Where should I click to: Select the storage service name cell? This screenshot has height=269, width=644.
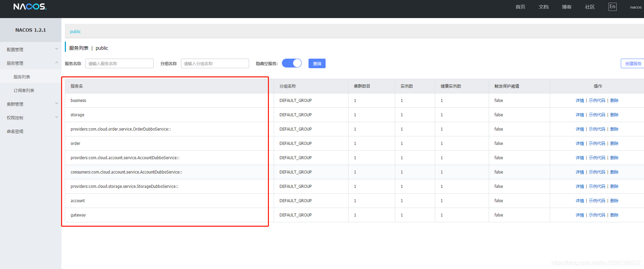pos(169,115)
